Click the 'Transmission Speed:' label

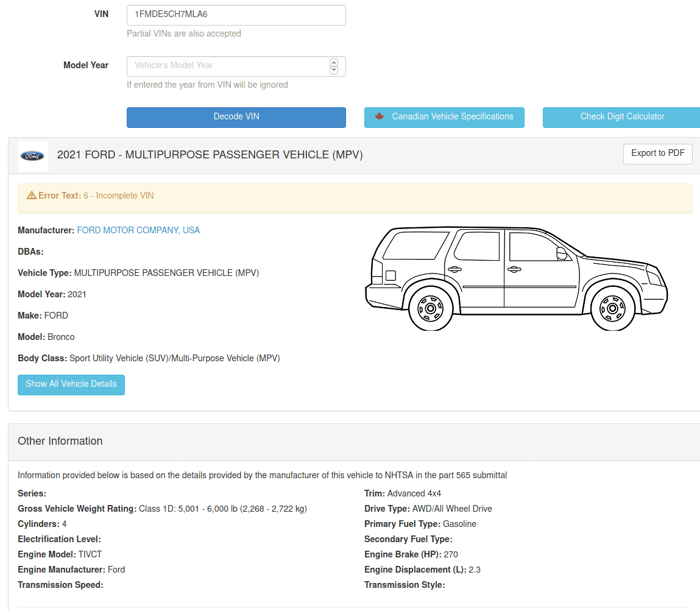pos(61,585)
